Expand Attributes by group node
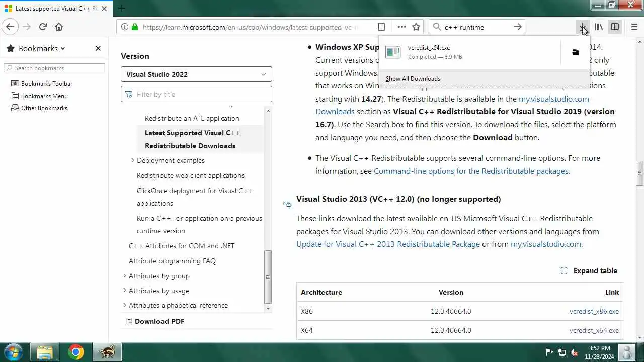Screen dimensions: 644x362 click(x=125, y=276)
